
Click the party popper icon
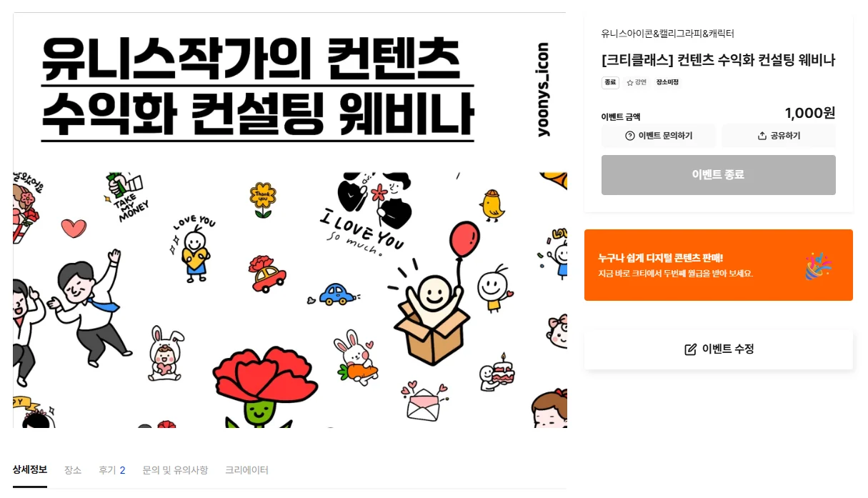819,265
